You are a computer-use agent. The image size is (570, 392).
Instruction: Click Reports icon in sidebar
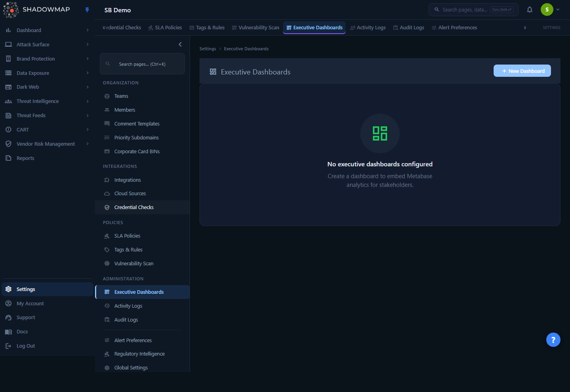(8, 158)
